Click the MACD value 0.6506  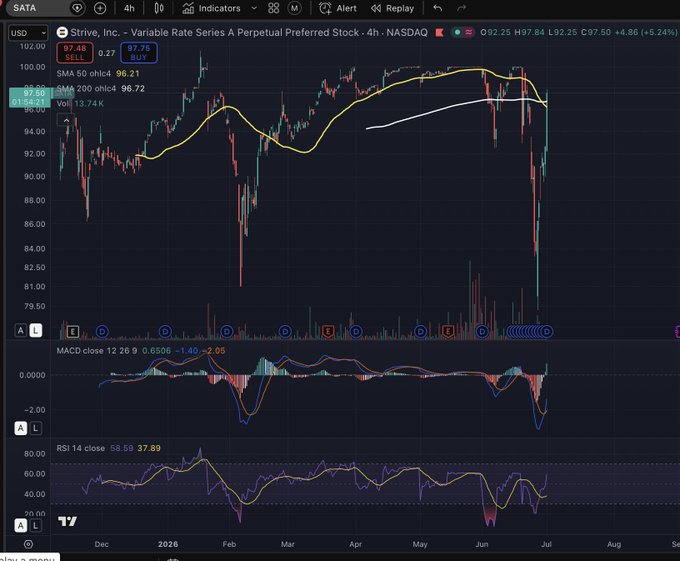click(x=157, y=351)
